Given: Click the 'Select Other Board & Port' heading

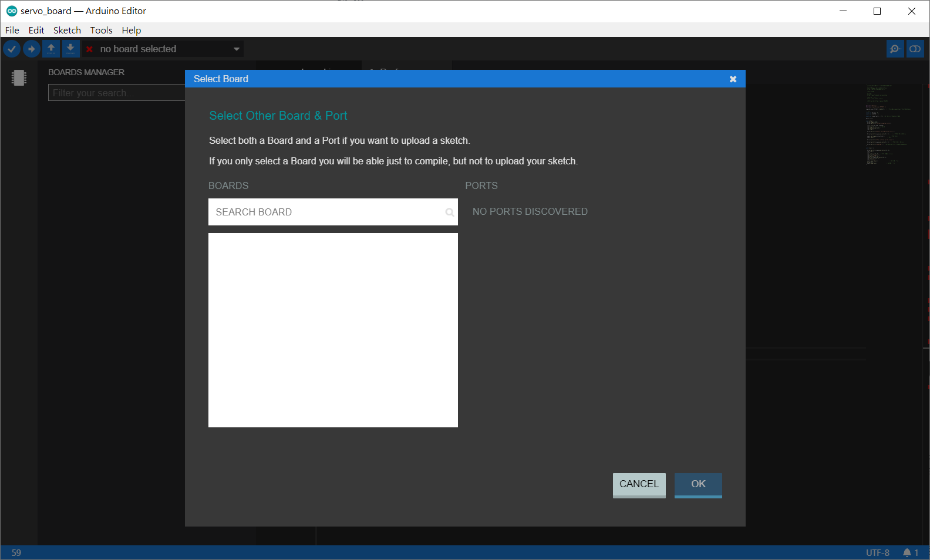Looking at the screenshot, I should coord(278,116).
